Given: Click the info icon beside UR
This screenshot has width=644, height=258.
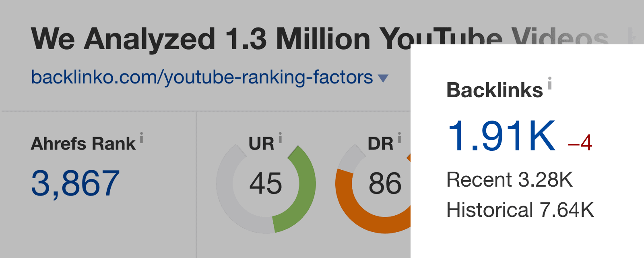Looking at the screenshot, I should click(280, 138).
